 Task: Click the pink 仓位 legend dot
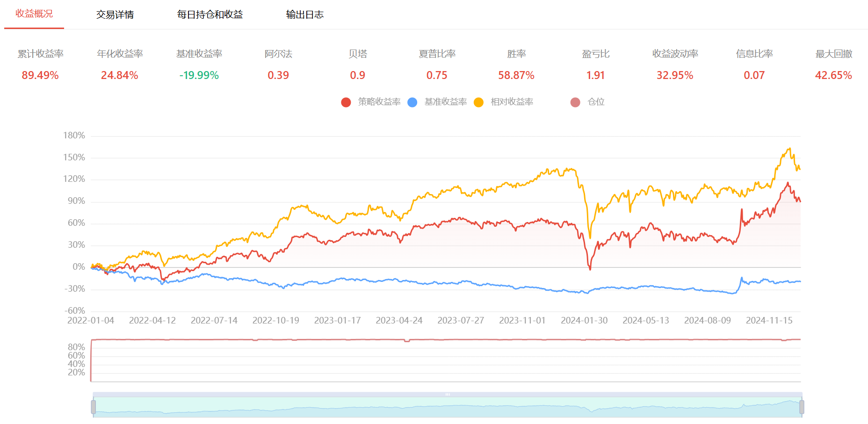click(x=575, y=102)
